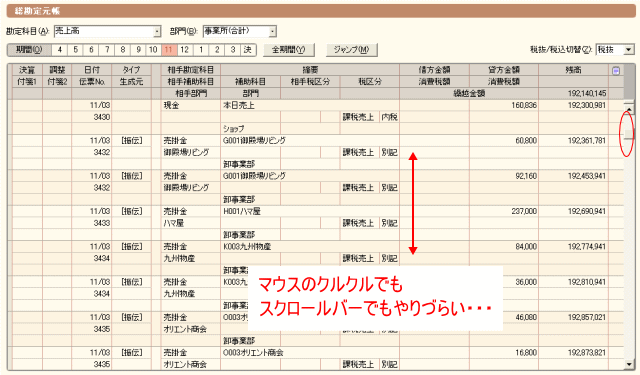Click the vertical scrollbar thumb

coord(629,133)
